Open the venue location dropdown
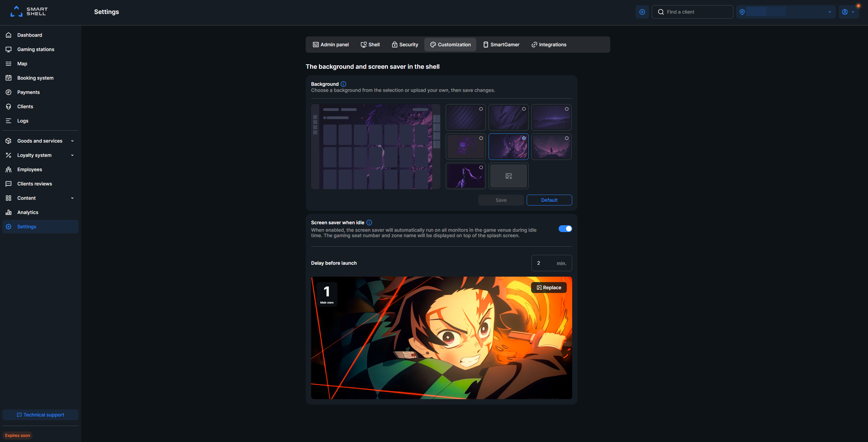868x442 pixels. (786, 12)
